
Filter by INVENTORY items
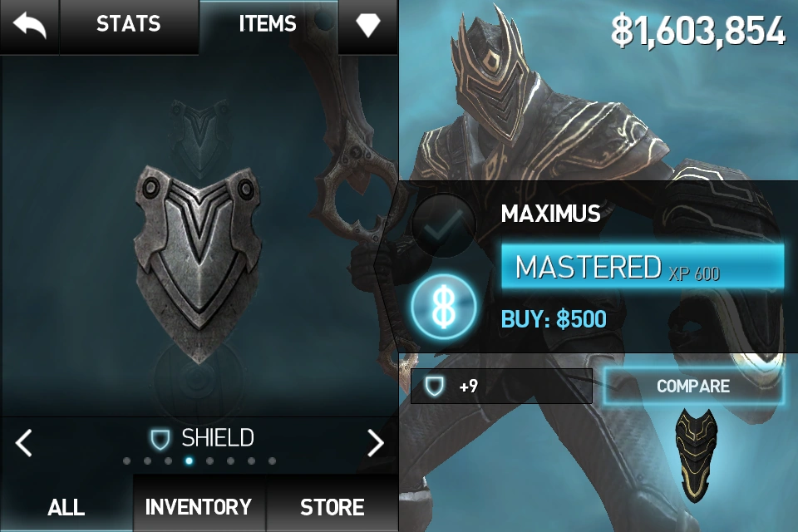pos(199,506)
